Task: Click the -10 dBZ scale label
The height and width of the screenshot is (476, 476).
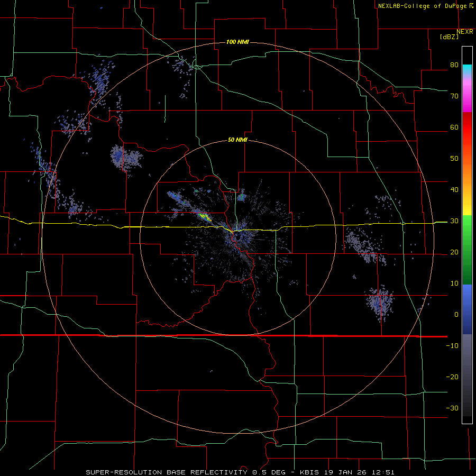Action: [x=452, y=346]
